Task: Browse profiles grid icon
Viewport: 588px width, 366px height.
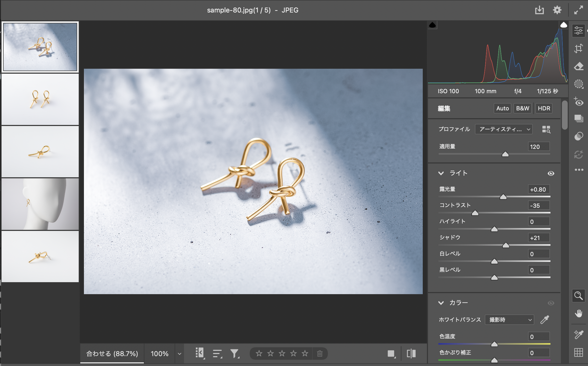Action: coord(546,129)
